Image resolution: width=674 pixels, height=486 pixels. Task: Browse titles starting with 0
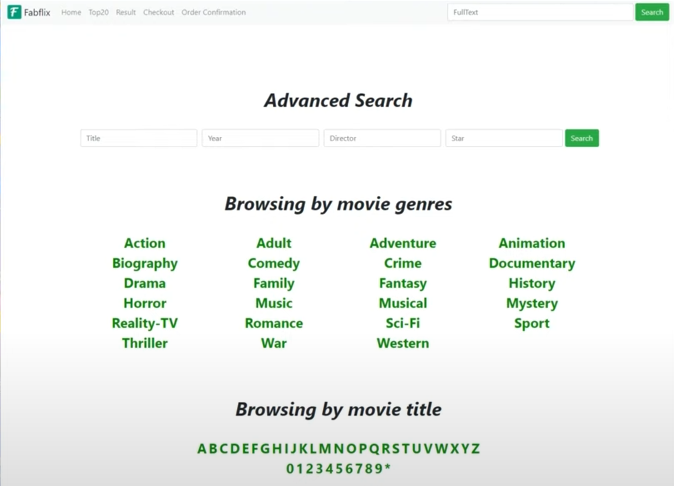(290, 468)
